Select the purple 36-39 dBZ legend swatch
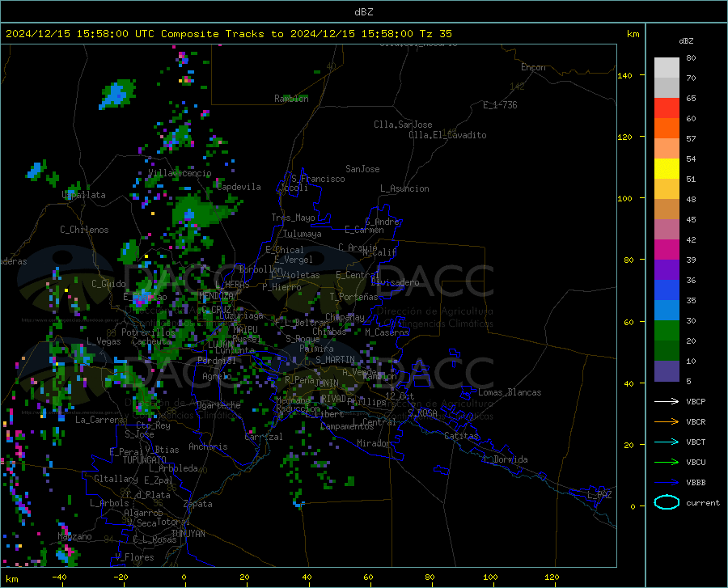Image resolution: width=728 pixels, height=588 pixels. (x=667, y=270)
